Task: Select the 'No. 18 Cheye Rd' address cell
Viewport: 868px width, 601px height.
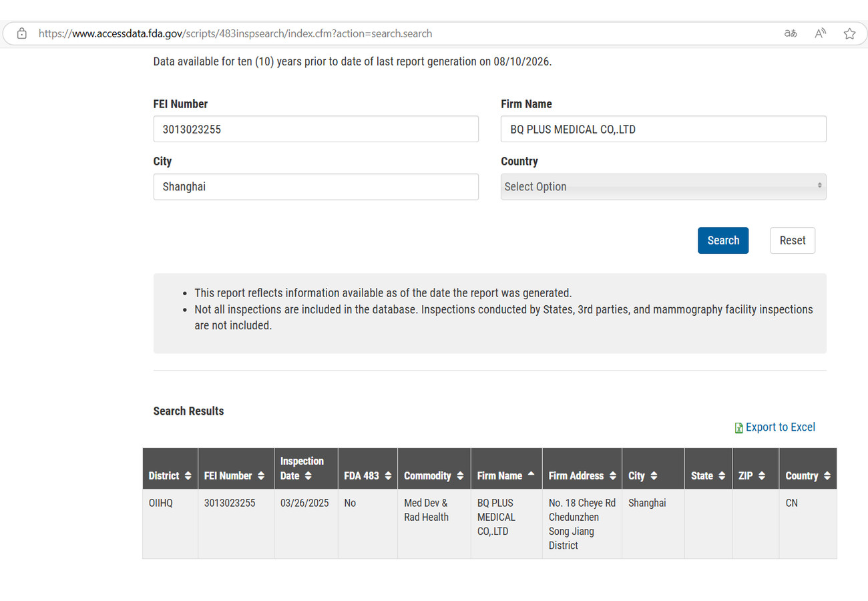Action: (x=582, y=524)
